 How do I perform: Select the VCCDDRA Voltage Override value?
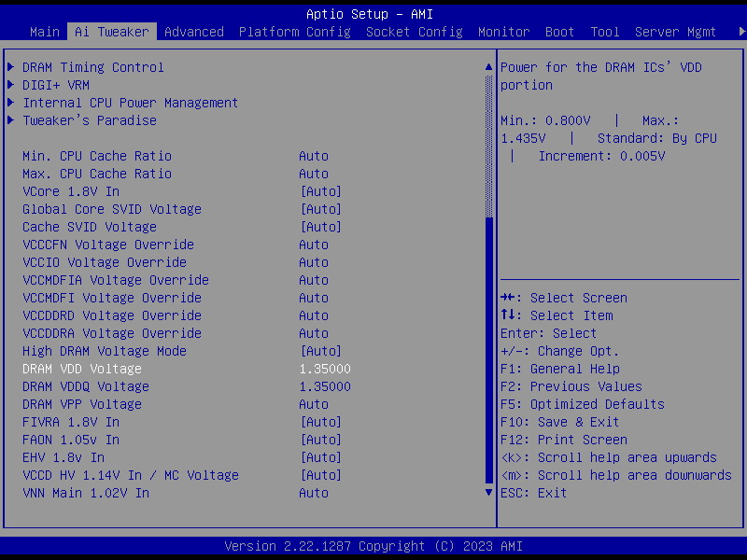[x=314, y=333]
